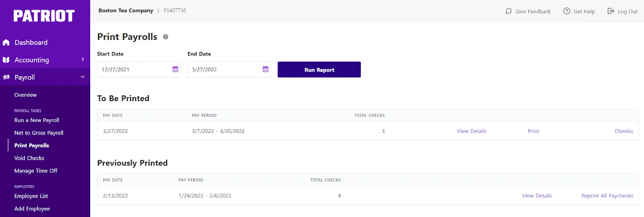Select Print Payrolls in sidebar
Image resolution: width=644 pixels, height=217 pixels.
[x=32, y=145]
